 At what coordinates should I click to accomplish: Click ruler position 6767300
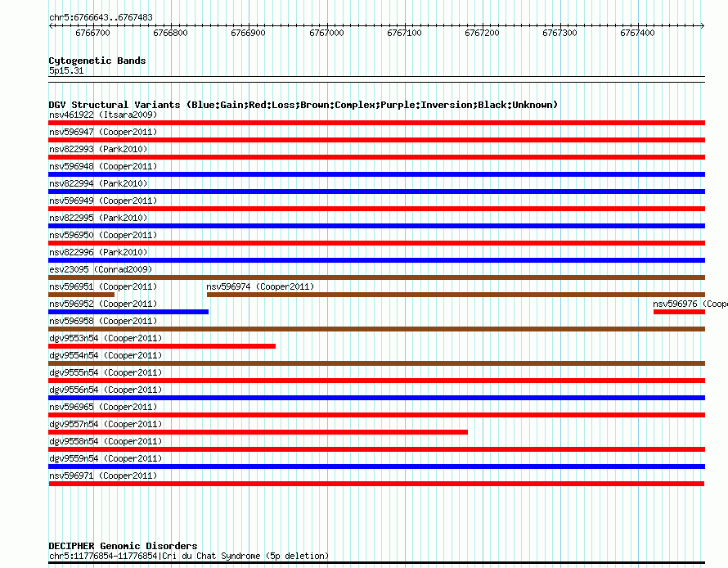point(559,33)
